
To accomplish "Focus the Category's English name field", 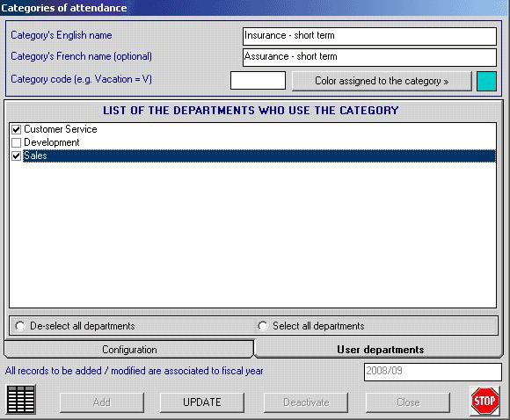I will [369, 36].
